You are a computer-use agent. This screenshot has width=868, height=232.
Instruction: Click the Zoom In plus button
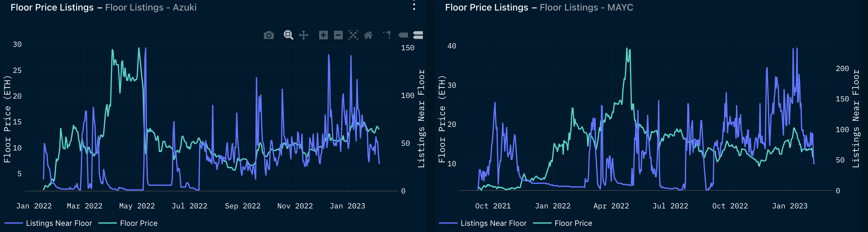pyautogui.click(x=323, y=35)
